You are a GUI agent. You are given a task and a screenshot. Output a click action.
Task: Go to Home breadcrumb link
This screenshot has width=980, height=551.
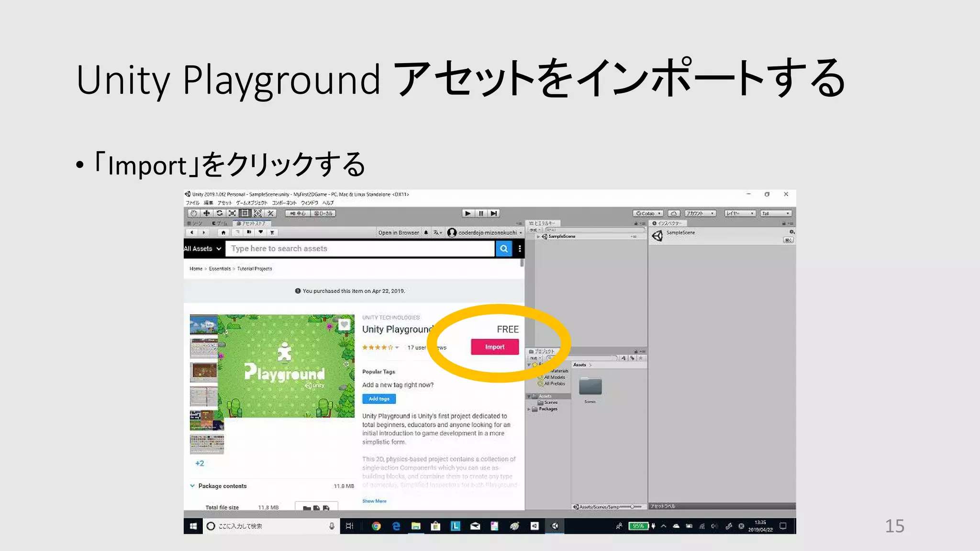(196, 269)
